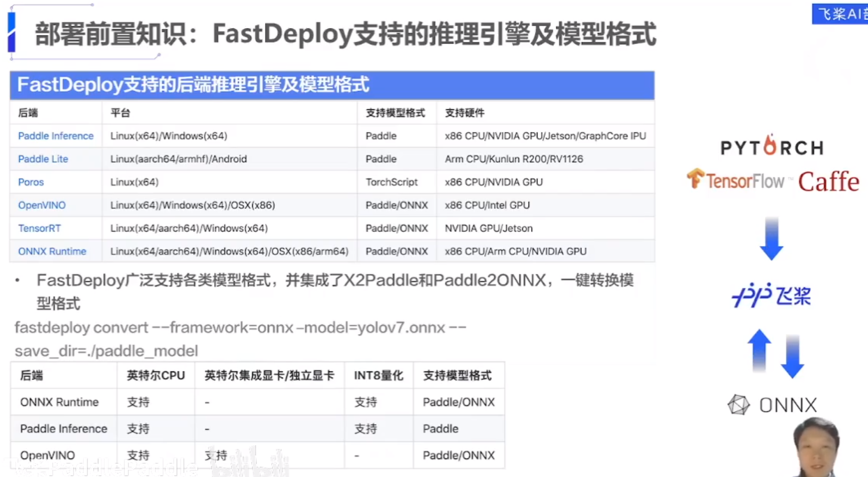Click the TensorRT link
Image resolution: width=868 pixels, height=477 pixels.
(39, 228)
